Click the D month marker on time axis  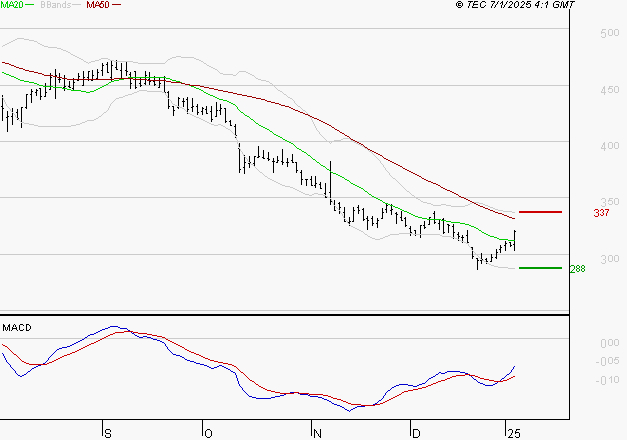click(415, 432)
